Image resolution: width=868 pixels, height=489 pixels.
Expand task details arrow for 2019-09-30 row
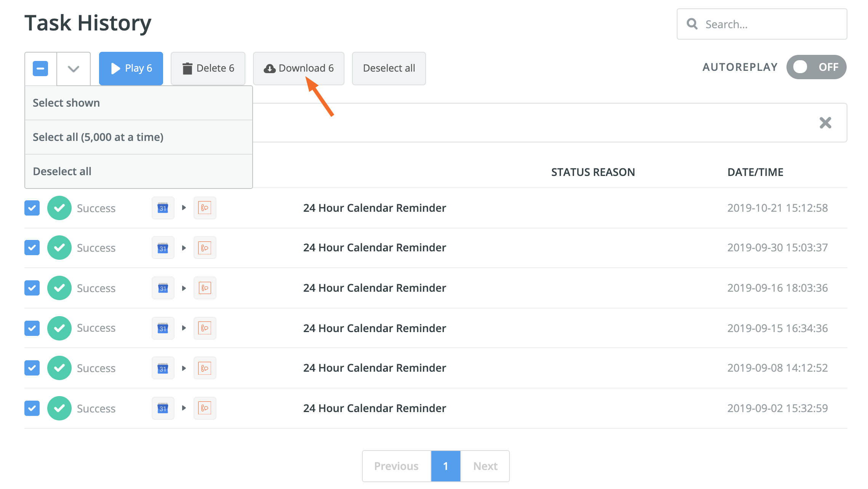point(184,248)
